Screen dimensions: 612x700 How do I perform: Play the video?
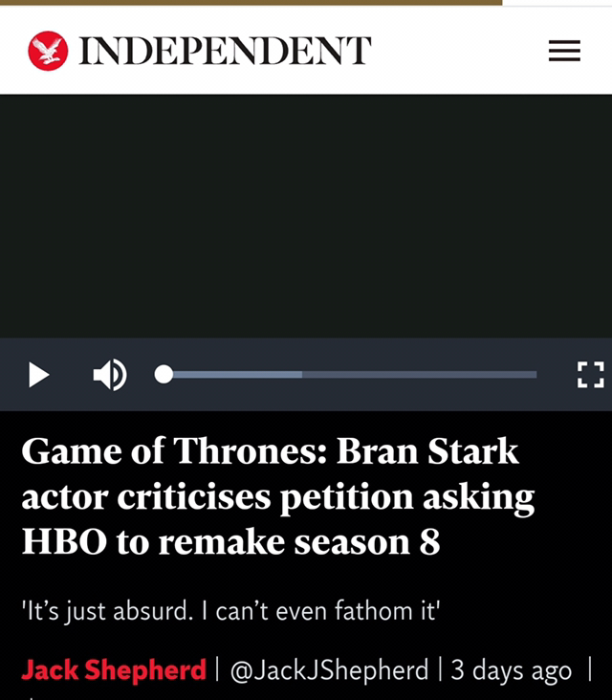39,375
